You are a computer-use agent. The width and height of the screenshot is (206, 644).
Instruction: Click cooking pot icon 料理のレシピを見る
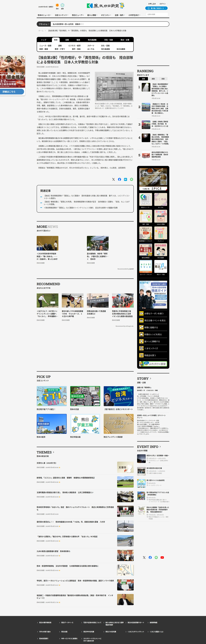[142, 334]
